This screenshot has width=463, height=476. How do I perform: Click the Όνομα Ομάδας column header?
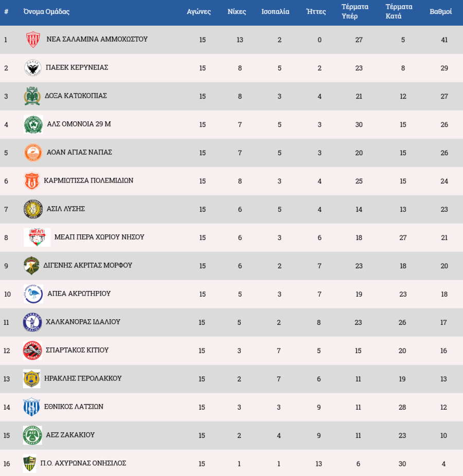point(46,12)
